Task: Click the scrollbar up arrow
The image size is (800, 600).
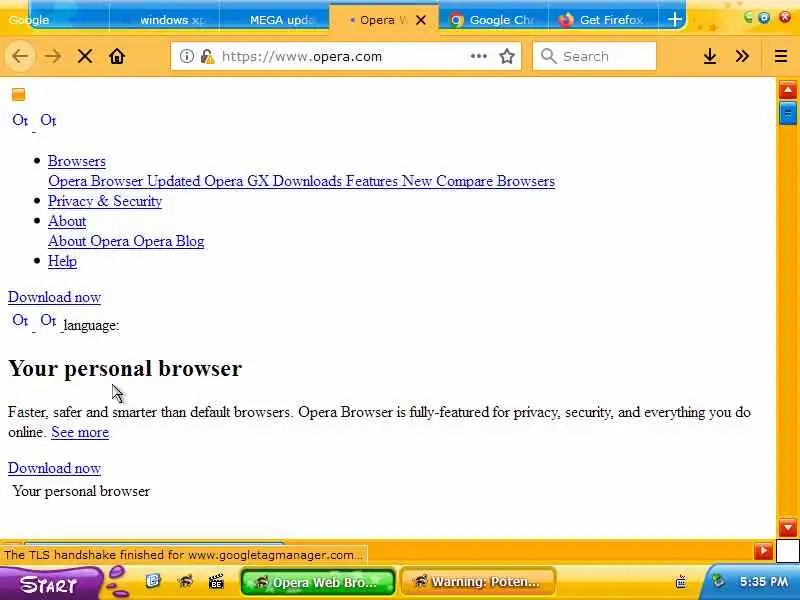Action: click(788, 90)
